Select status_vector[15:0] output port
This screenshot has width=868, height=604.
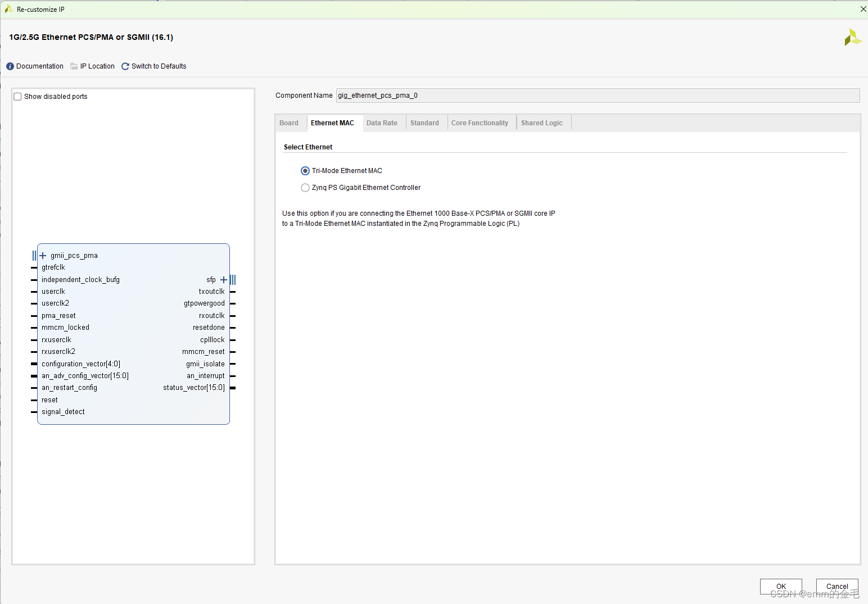(194, 388)
